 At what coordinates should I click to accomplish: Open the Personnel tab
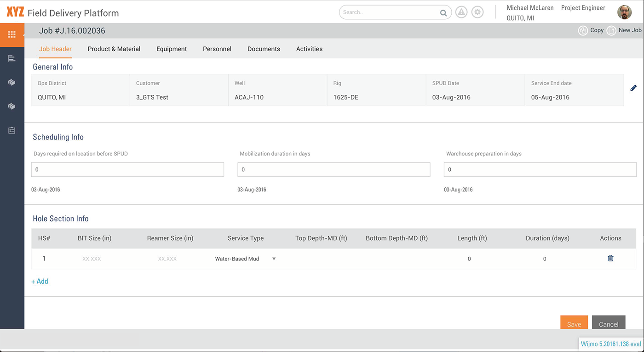(217, 49)
